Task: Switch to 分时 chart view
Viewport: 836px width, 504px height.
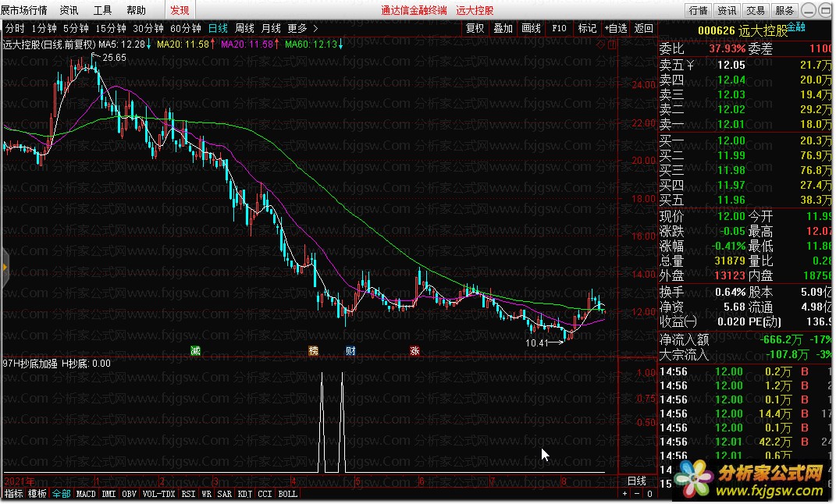Action: (15, 28)
